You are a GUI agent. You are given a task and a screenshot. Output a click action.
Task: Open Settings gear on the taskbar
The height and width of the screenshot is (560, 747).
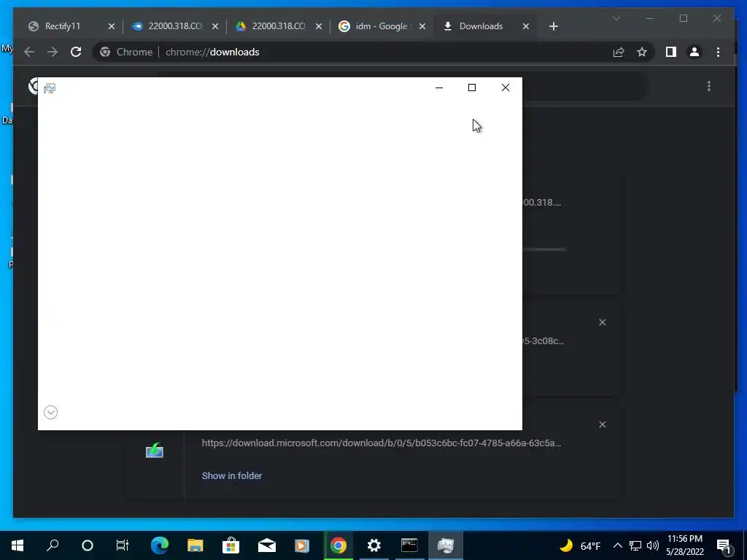point(374,545)
